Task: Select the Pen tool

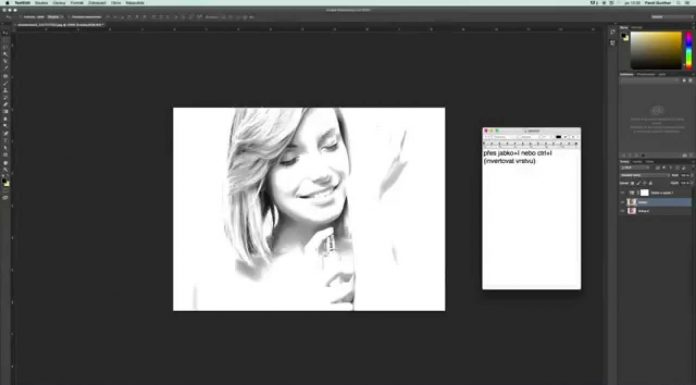Action: pos(5,133)
